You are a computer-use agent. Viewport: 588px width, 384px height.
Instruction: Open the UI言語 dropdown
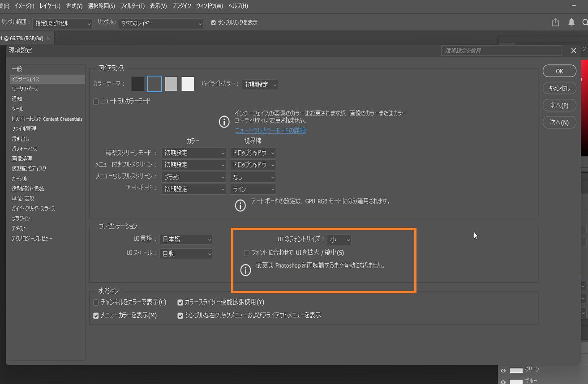pos(185,239)
